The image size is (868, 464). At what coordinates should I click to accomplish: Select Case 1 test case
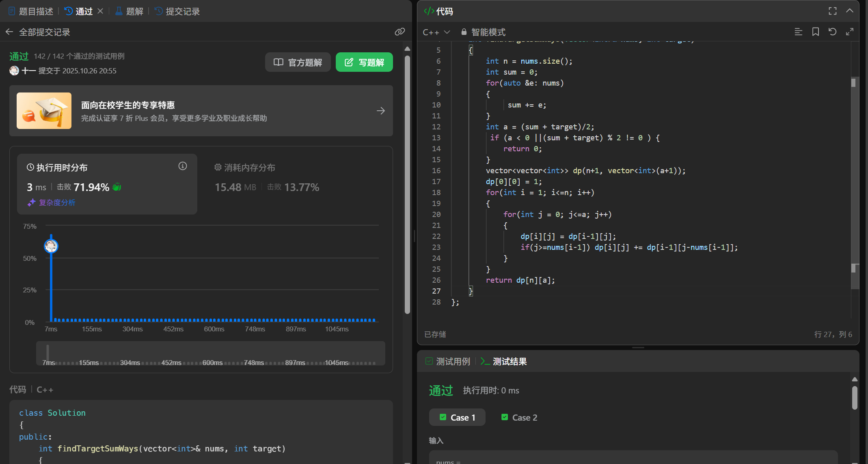point(457,417)
